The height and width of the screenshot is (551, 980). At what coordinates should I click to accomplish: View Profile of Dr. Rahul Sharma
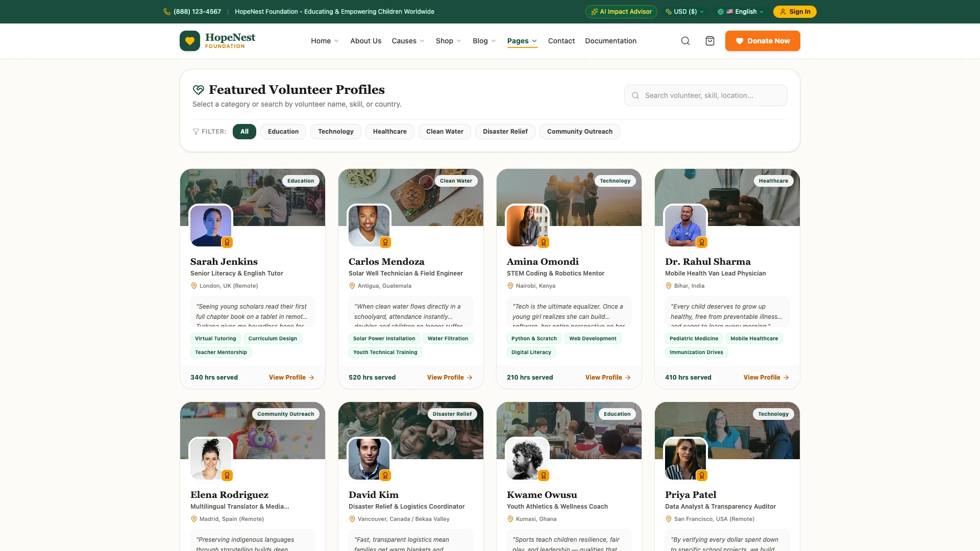pyautogui.click(x=766, y=378)
